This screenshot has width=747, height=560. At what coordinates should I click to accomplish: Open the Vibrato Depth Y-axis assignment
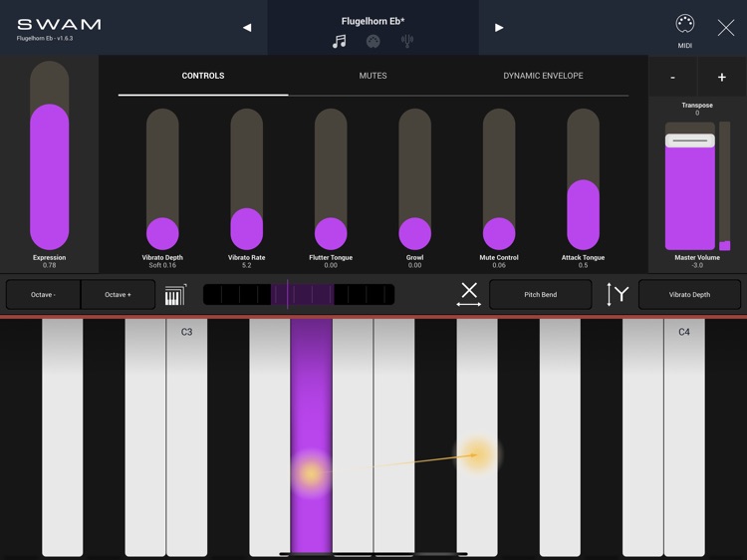(x=689, y=295)
